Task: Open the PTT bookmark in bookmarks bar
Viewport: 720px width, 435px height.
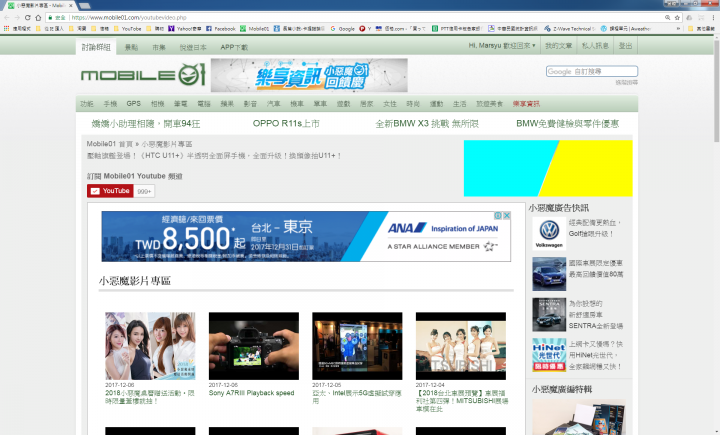Action: point(457,28)
